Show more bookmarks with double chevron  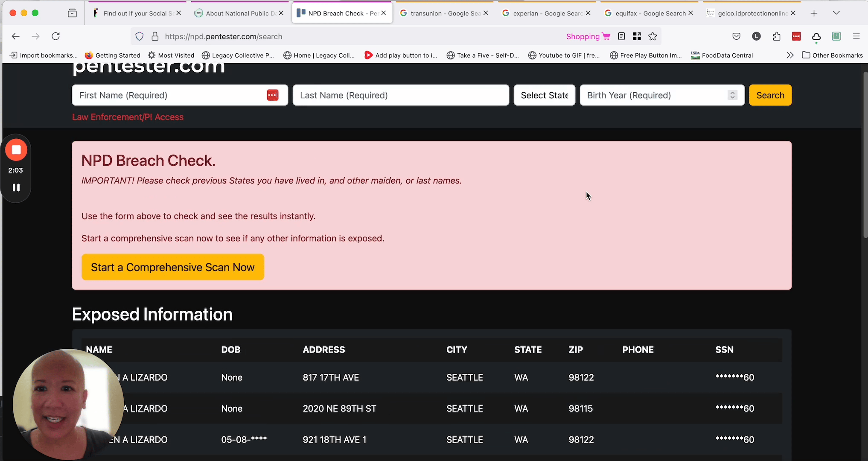tap(790, 55)
